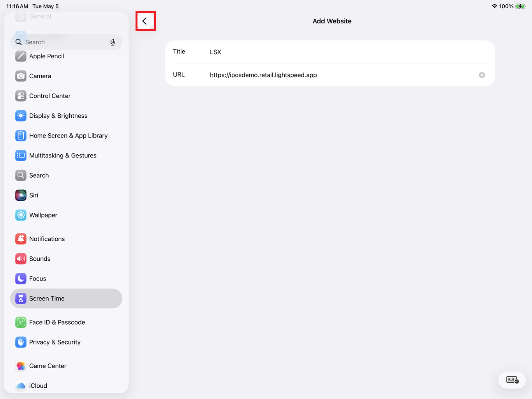The height and width of the screenshot is (399, 532).
Task: Select iCloud in the sidebar
Action: tap(66, 386)
